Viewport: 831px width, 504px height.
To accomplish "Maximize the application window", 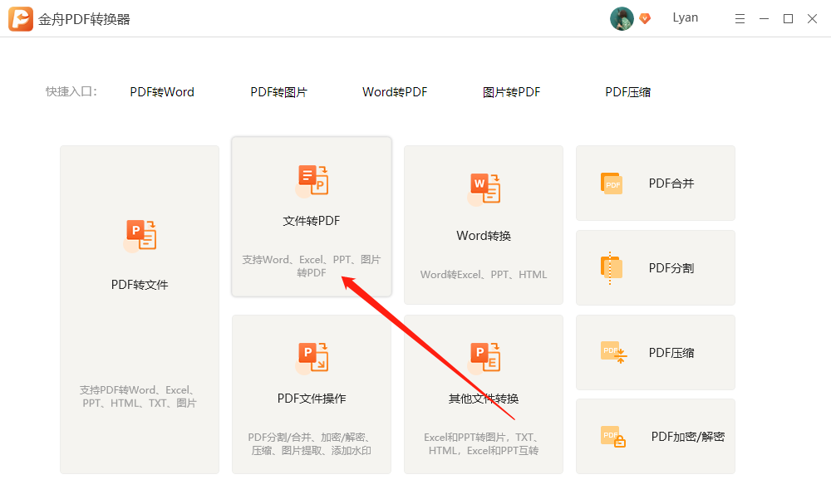I will coord(788,19).
